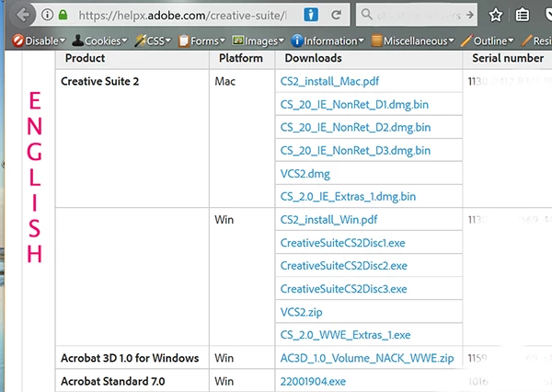Show site information via the info icon
Image resolution: width=552 pixels, height=392 pixels.
pyautogui.click(x=47, y=15)
